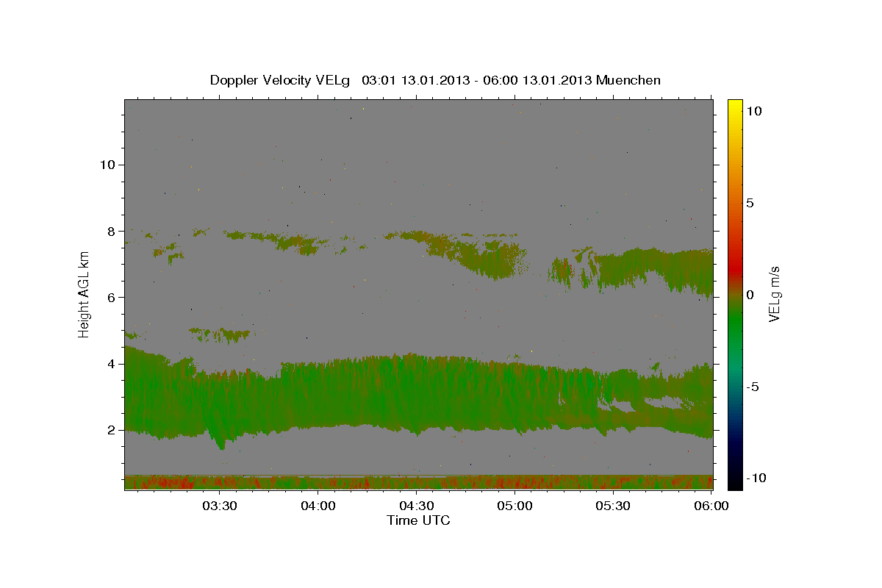Click the 03:30 time tick label
This screenshot has width=882, height=588.
pyautogui.click(x=219, y=506)
